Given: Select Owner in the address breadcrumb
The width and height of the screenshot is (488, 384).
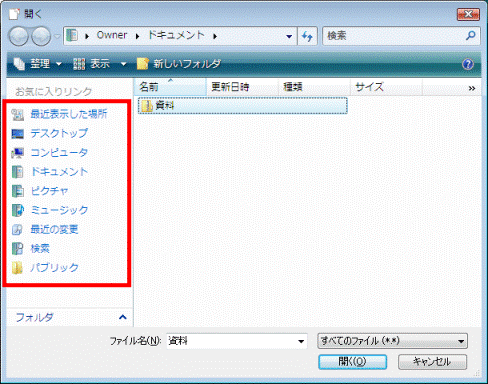Looking at the screenshot, I should (x=112, y=35).
